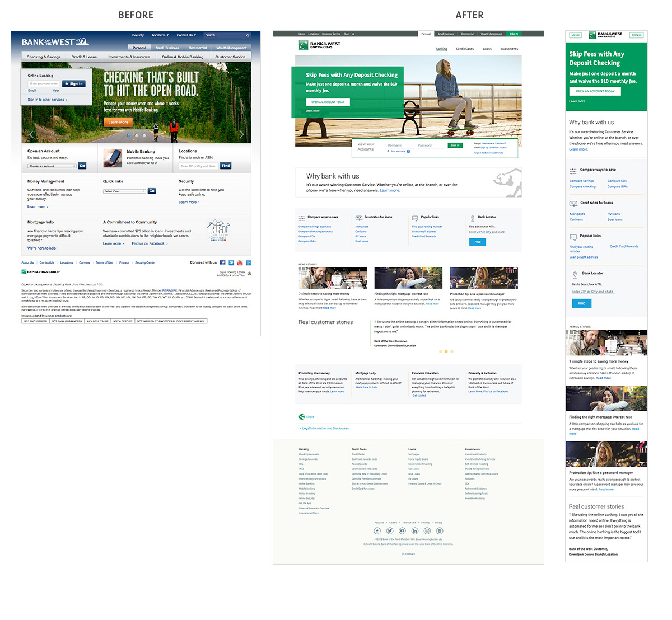Select Commercial tab in After desktop top bar
The height and width of the screenshot is (620, 672).
pyautogui.click(x=467, y=34)
